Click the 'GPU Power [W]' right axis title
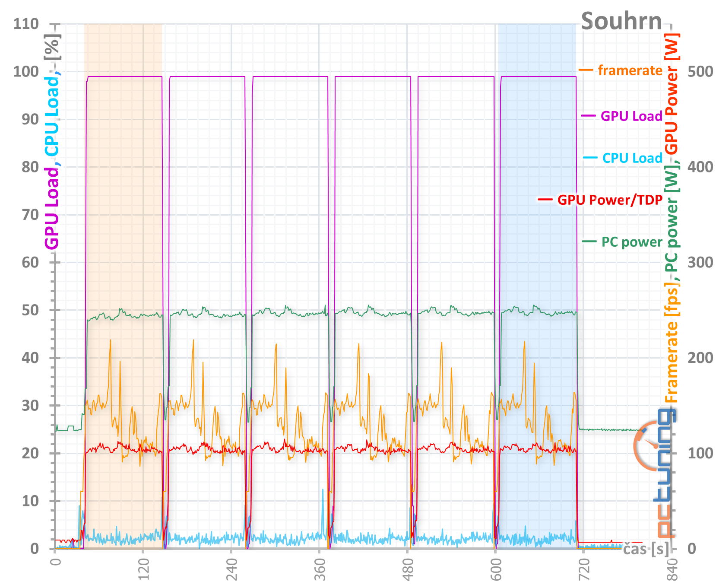Image resolution: width=716 pixels, height=588 pixels. click(672, 94)
